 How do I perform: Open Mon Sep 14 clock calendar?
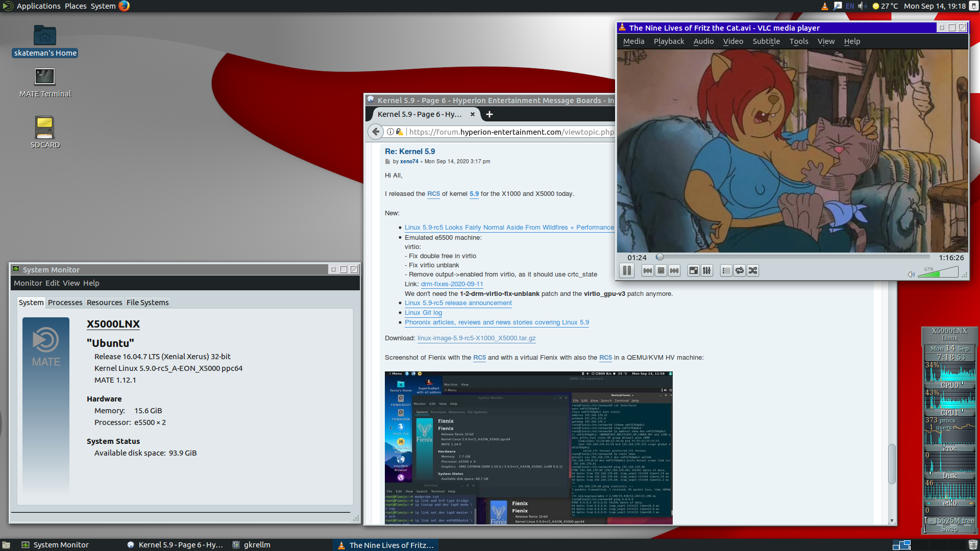(935, 6)
